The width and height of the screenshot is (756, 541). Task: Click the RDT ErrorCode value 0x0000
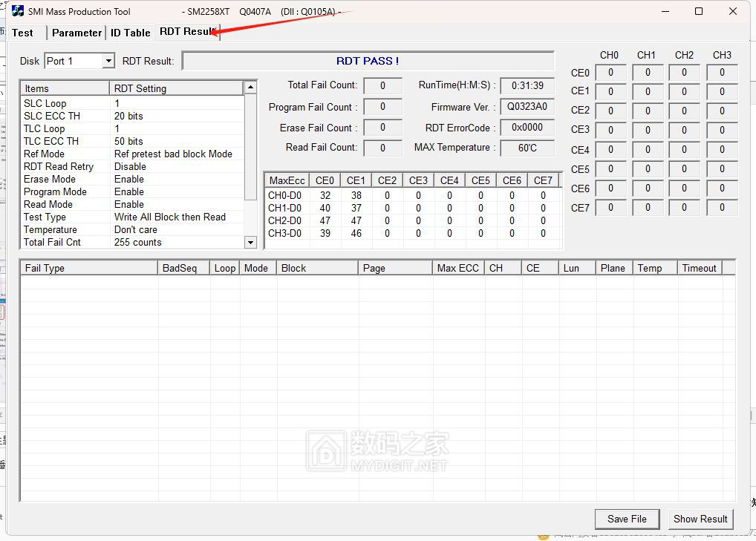coord(527,127)
